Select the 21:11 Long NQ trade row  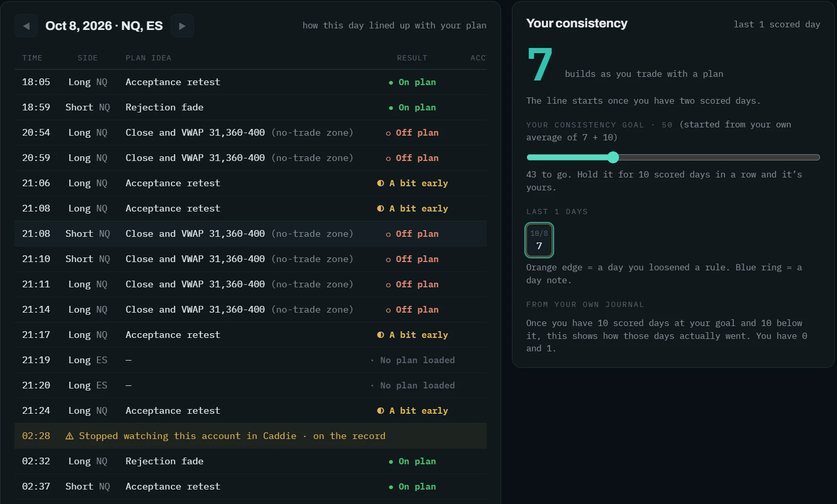click(251, 284)
